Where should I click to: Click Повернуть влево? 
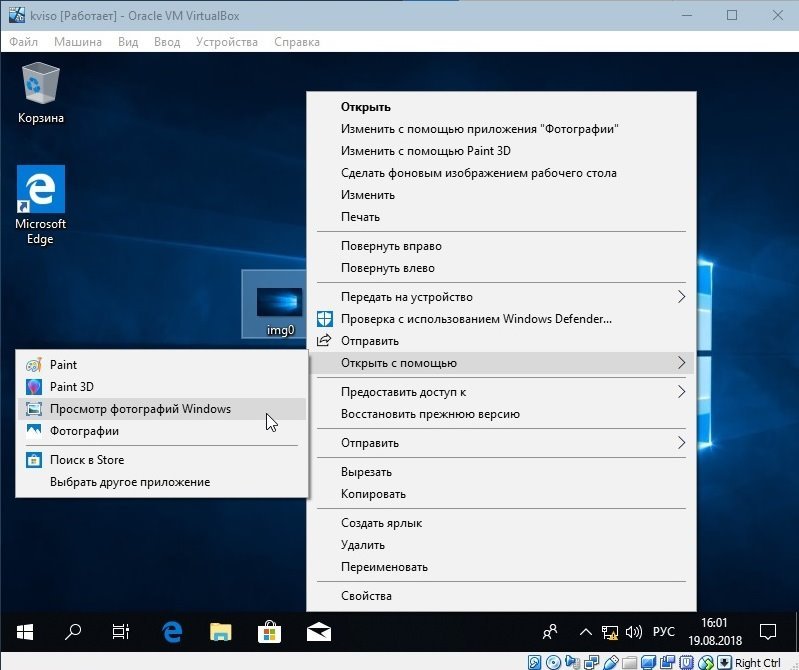pos(501,268)
